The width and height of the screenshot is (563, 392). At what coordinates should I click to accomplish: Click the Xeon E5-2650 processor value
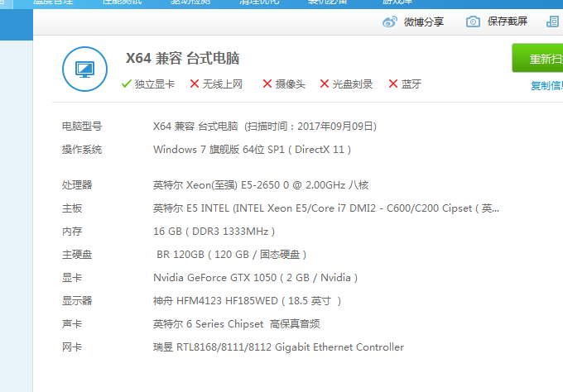[x=261, y=185]
